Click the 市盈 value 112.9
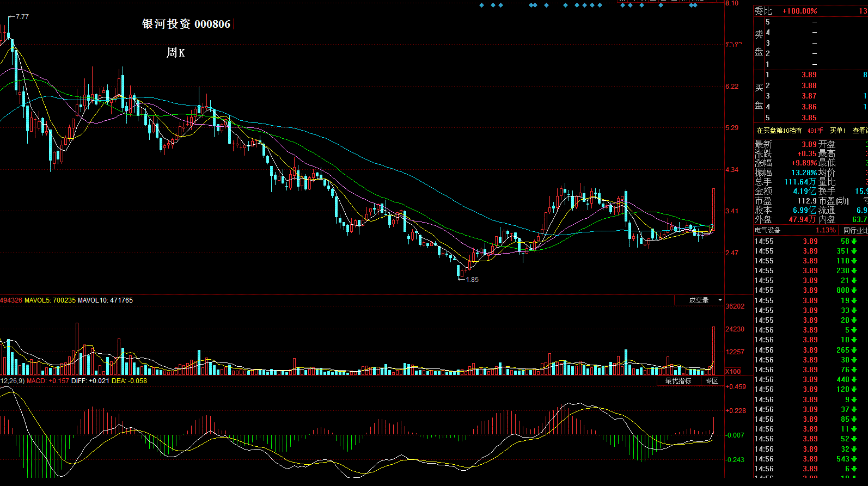 (x=807, y=201)
